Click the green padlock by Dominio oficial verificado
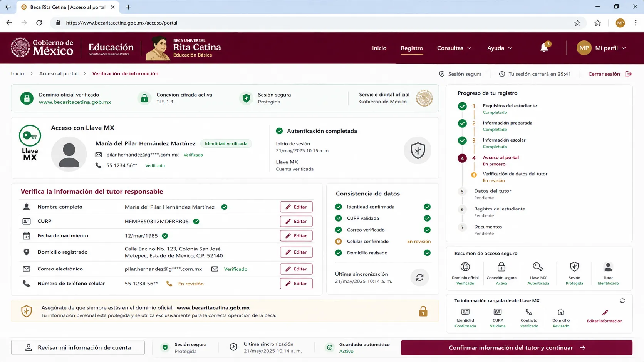 (27, 98)
